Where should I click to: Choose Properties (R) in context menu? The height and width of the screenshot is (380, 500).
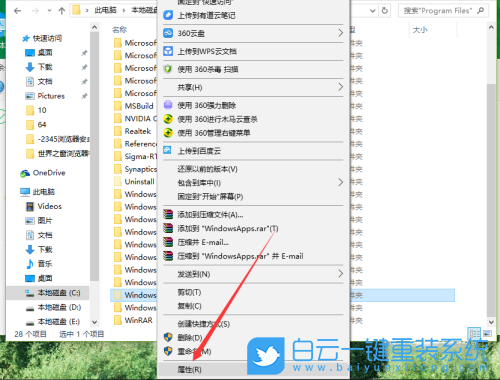[253, 369]
